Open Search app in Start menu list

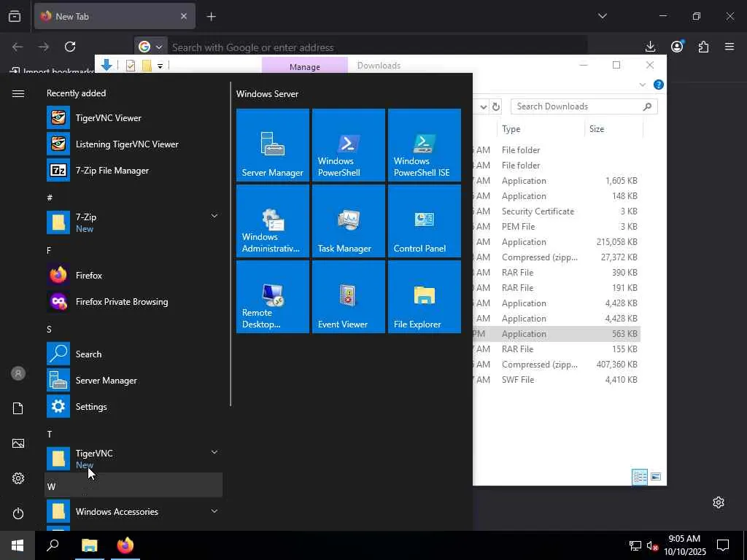[x=133, y=354]
